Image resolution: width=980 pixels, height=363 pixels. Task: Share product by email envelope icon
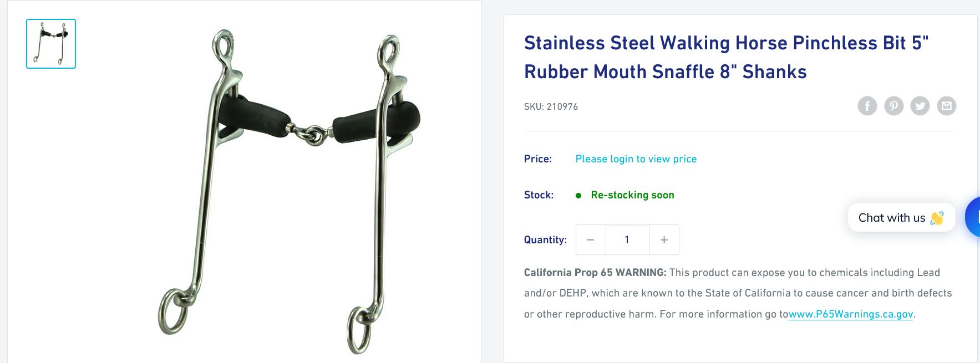[947, 106]
